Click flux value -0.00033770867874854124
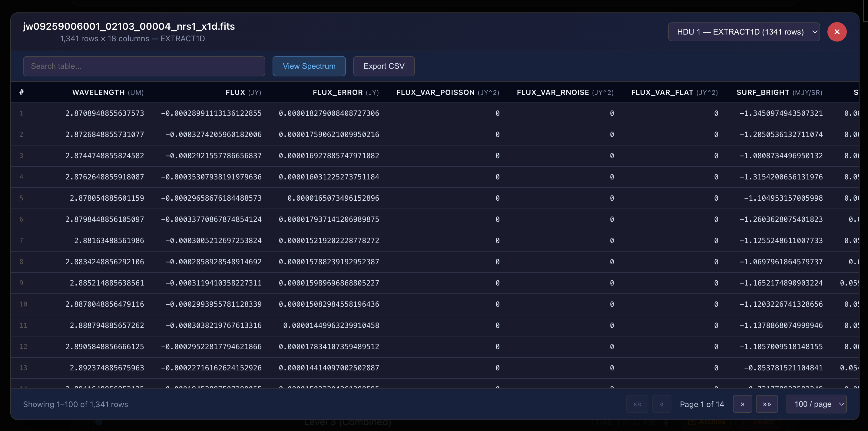 pyautogui.click(x=211, y=219)
